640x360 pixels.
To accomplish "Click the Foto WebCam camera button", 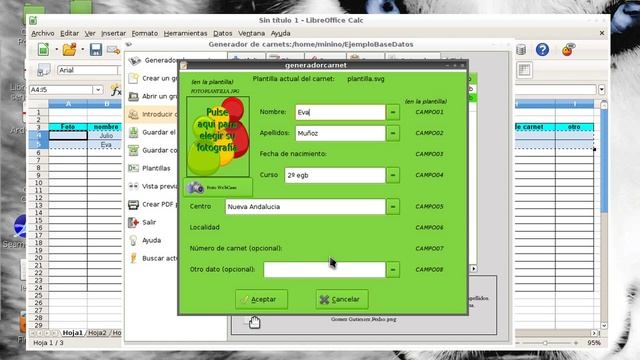I will pos(218,187).
